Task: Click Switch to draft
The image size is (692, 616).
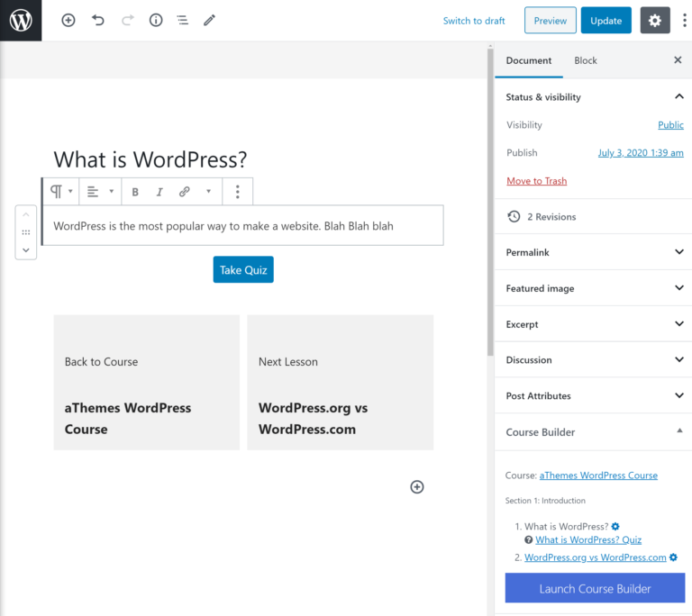Action: click(x=474, y=21)
